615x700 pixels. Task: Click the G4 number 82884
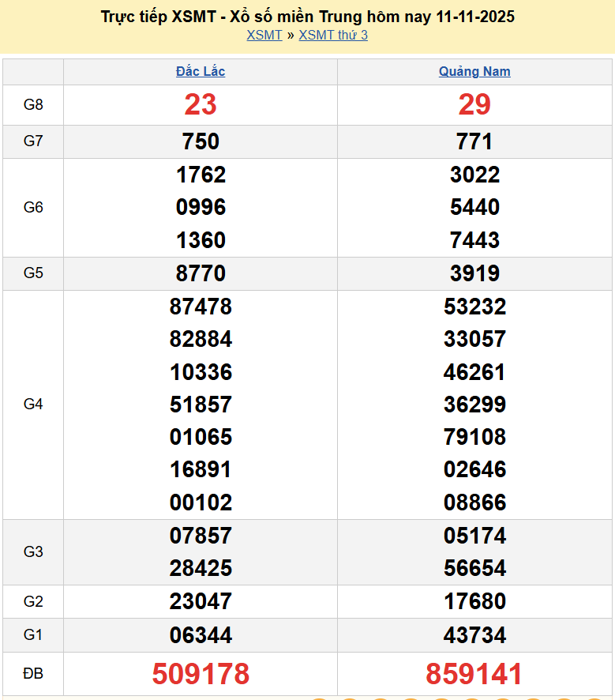[201, 339]
